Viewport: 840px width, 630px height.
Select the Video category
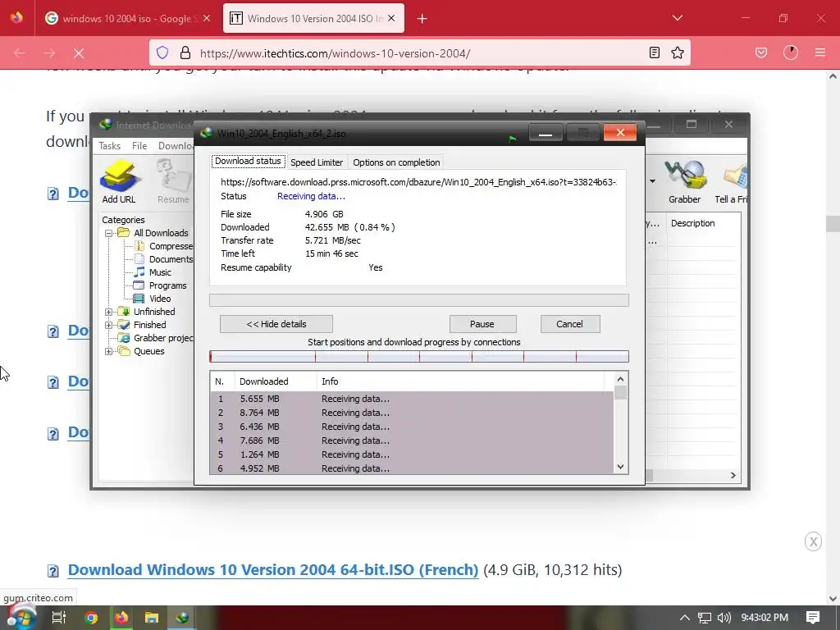tap(160, 299)
